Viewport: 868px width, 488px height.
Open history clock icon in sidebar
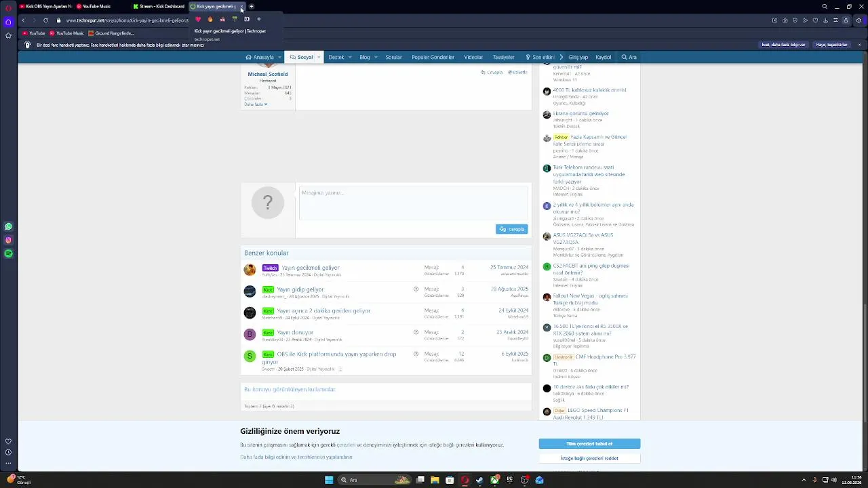coord(8,452)
